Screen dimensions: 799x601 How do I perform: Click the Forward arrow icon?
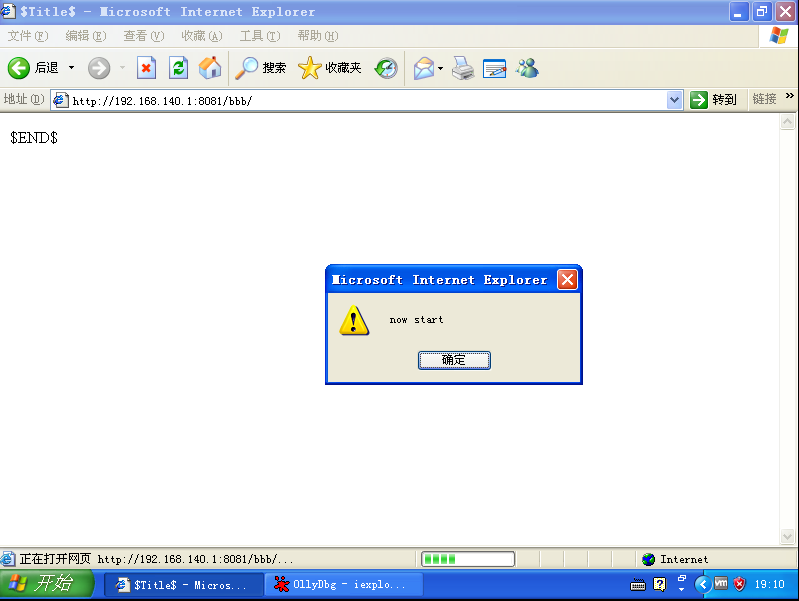pyautogui.click(x=99, y=68)
